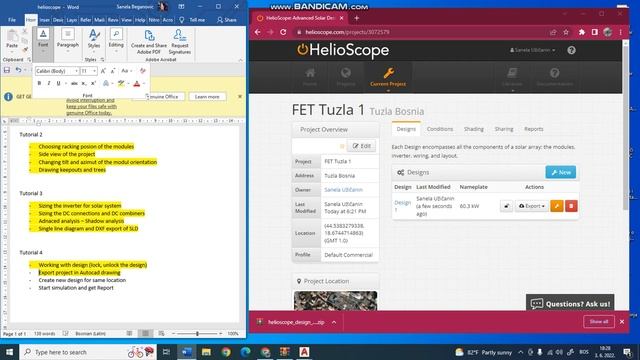Click the Superscript icon

(93, 83)
